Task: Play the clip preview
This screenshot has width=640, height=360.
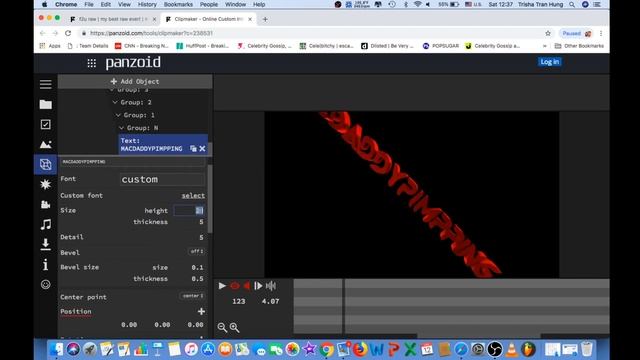Action: (222, 286)
